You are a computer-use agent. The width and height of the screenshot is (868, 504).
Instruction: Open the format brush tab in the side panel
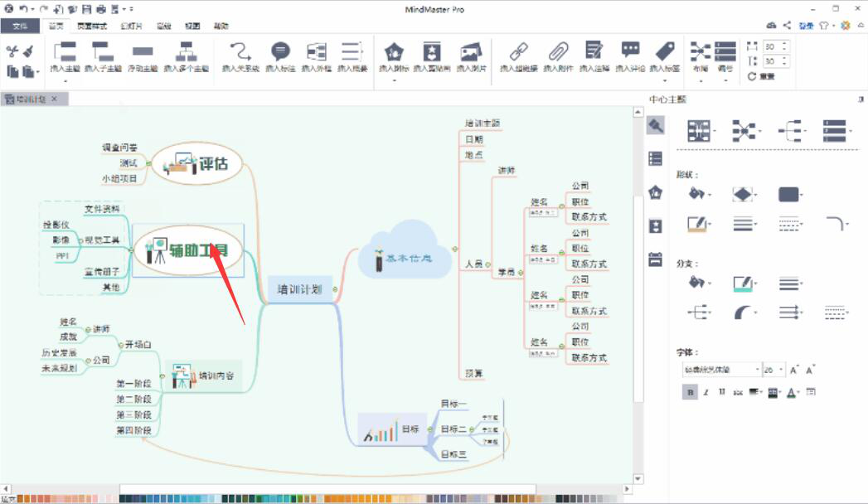pyautogui.click(x=656, y=125)
